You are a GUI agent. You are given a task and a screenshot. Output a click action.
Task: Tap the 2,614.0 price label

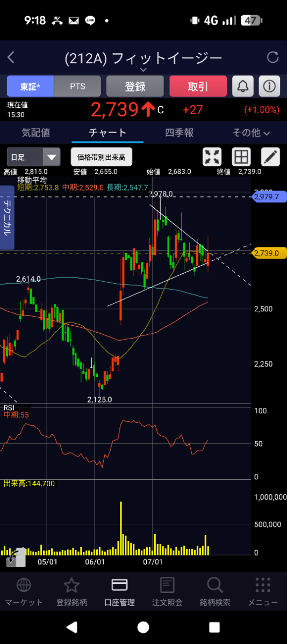pos(28,279)
